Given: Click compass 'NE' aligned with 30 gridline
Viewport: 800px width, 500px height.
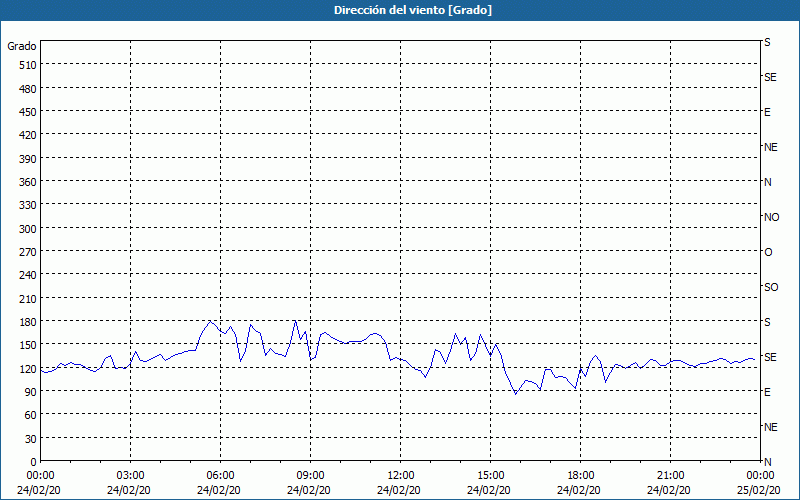Looking at the screenshot, I should 771,427.
